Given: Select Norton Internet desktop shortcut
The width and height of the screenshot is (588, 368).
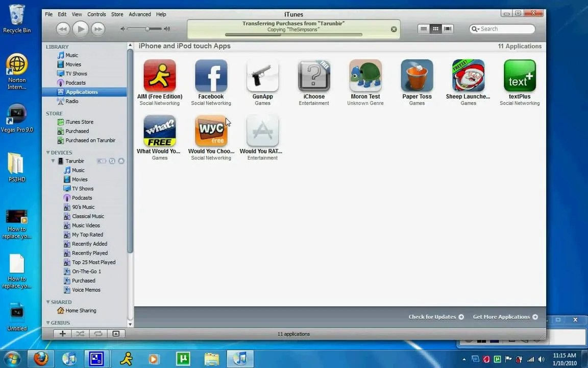Looking at the screenshot, I should coord(17,72).
